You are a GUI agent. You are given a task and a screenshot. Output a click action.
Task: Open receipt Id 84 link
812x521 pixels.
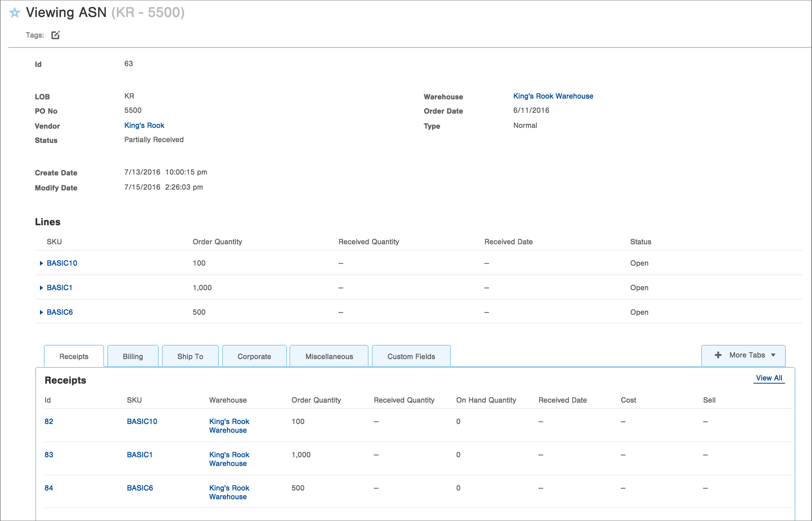pyautogui.click(x=49, y=488)
